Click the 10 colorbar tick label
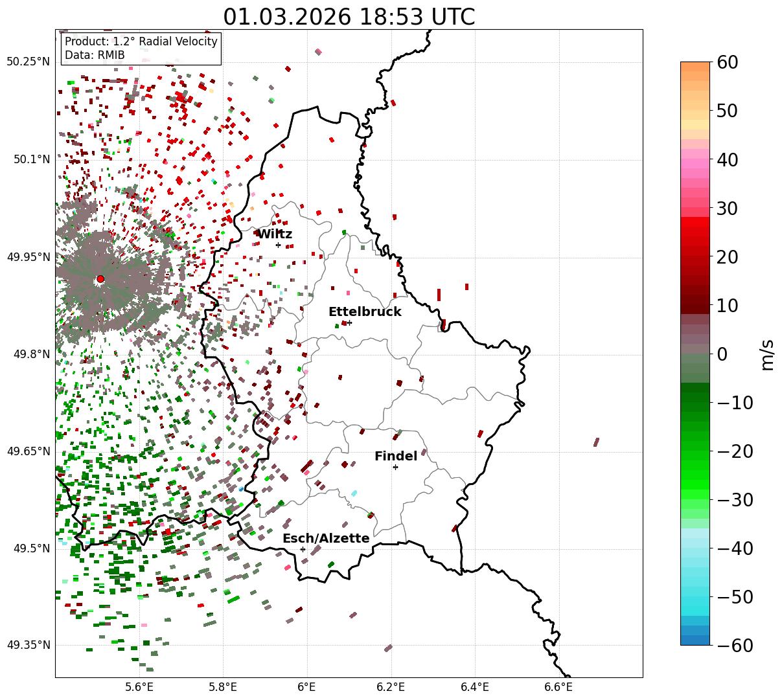 [728, 305]
